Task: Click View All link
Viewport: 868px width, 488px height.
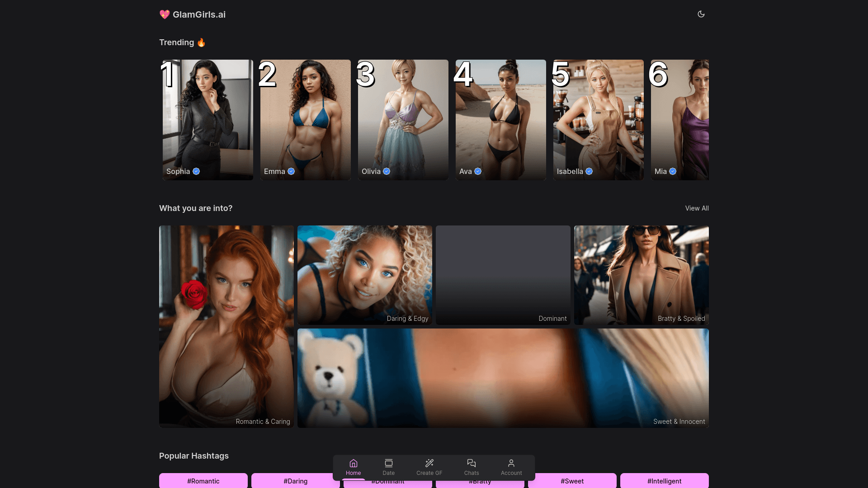Action: 697,208
